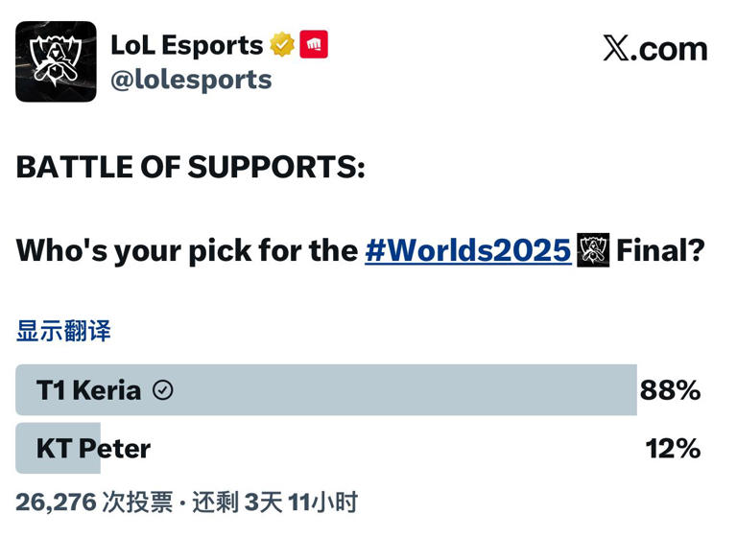This screenshot has height=560, width=737.
Task: Open the @lolesports handle
Action: [x=191, y=80]
